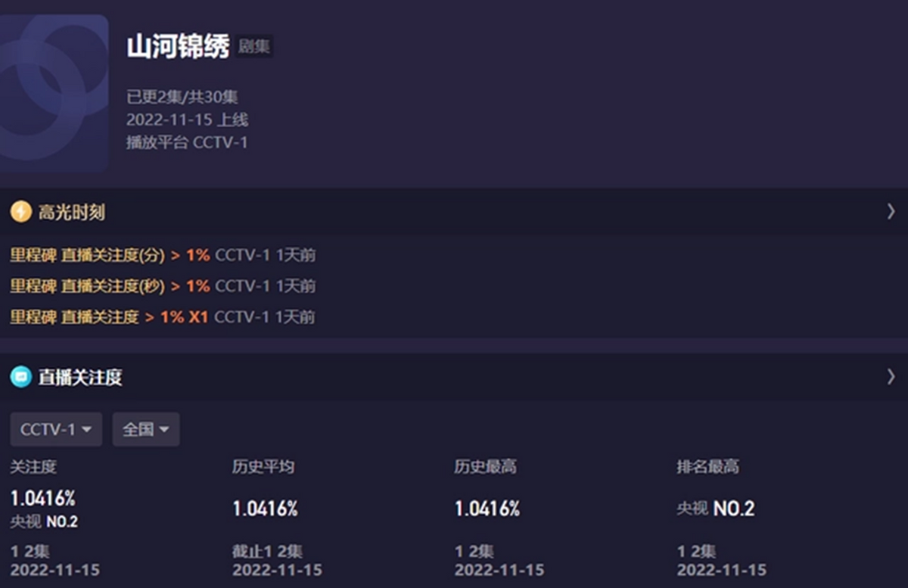Click 播放平台 CCTV-1 text

coord(187,142)
